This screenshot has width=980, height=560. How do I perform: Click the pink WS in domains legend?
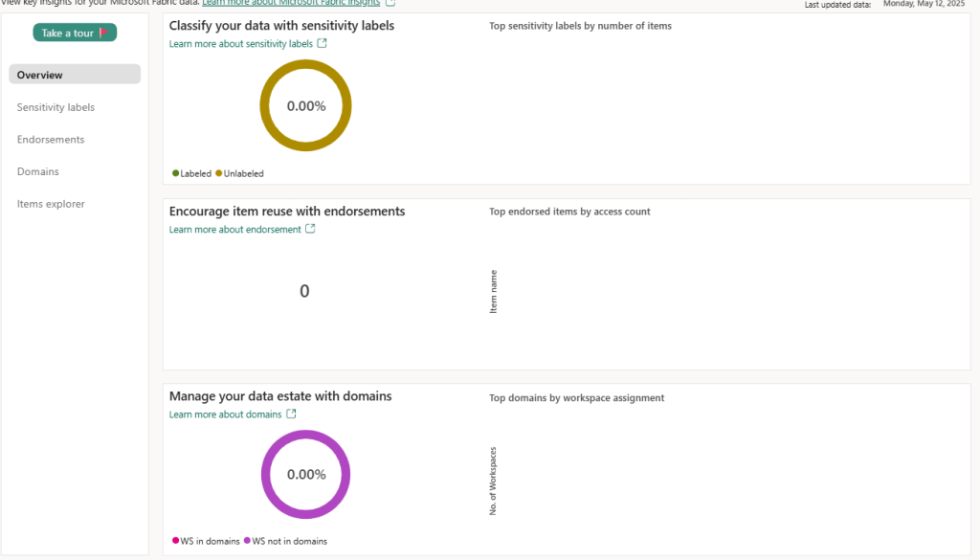[176, 541]
